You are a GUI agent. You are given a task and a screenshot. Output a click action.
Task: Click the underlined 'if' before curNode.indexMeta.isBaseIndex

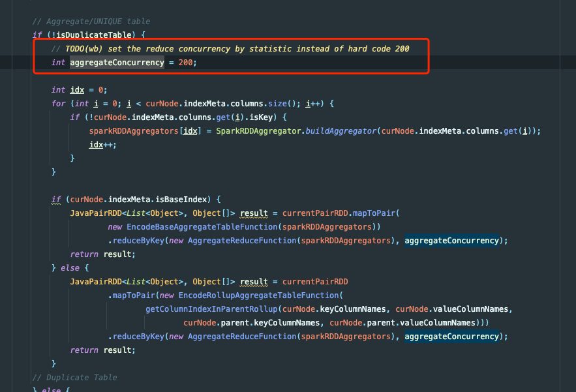(56, 200)
